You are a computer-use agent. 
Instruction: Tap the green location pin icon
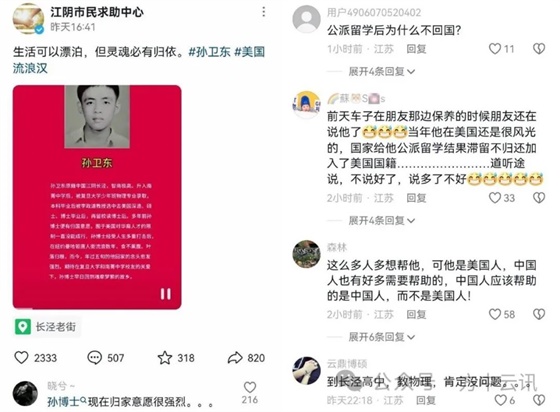pyautogui.click(x=22, y=327)
